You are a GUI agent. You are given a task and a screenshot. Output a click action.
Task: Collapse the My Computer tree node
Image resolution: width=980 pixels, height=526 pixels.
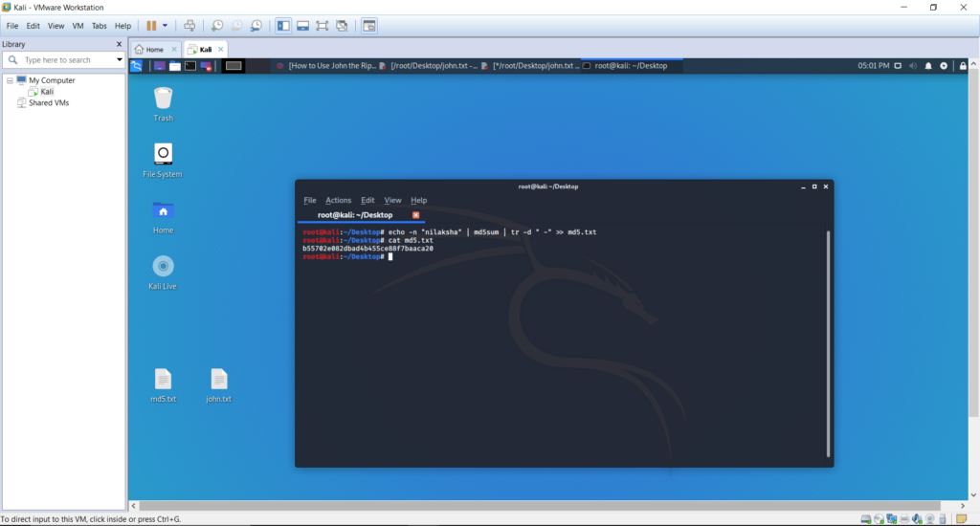[x=10, y=80]
